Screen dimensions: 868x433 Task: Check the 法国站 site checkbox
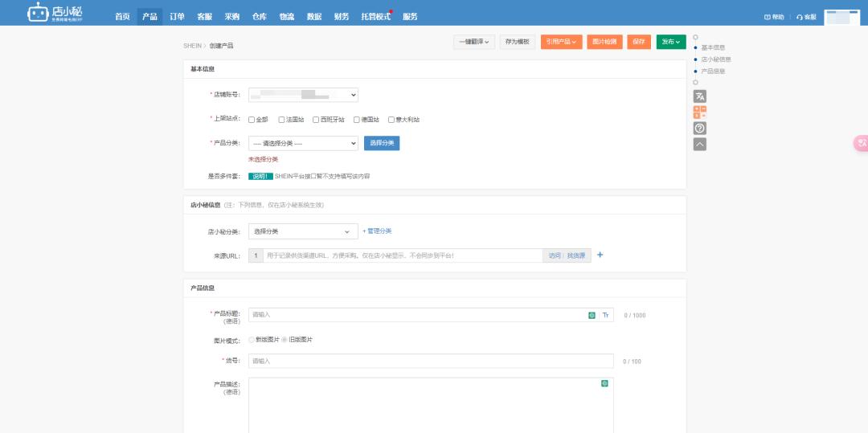[x=282, y=120]
